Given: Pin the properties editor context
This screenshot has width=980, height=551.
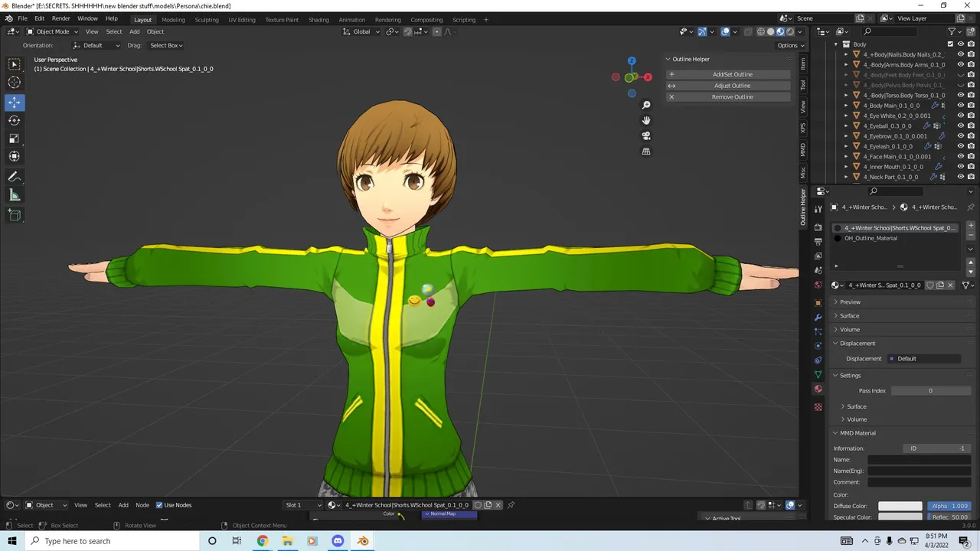Looking at the screenshot, I should [971, 207].
